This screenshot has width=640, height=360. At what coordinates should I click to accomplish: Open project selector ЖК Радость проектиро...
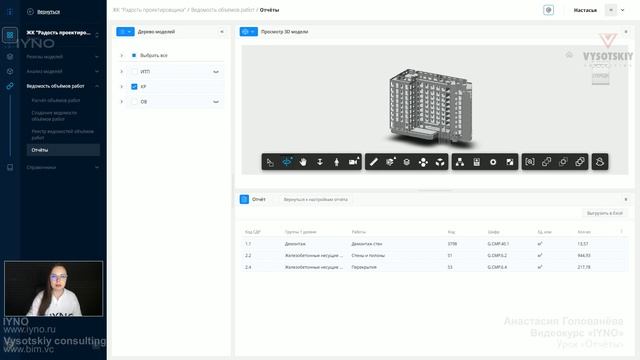click(x=61, y=33)
